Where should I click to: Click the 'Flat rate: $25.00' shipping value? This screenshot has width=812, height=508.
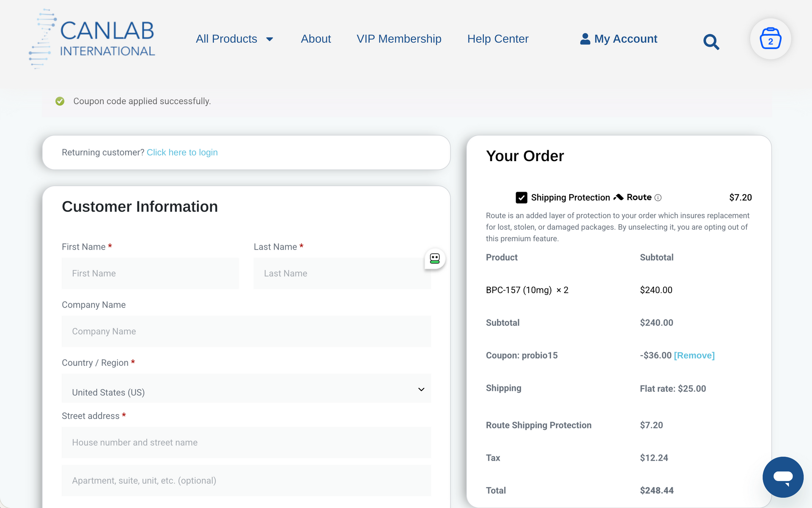click(x=673, y=388)
